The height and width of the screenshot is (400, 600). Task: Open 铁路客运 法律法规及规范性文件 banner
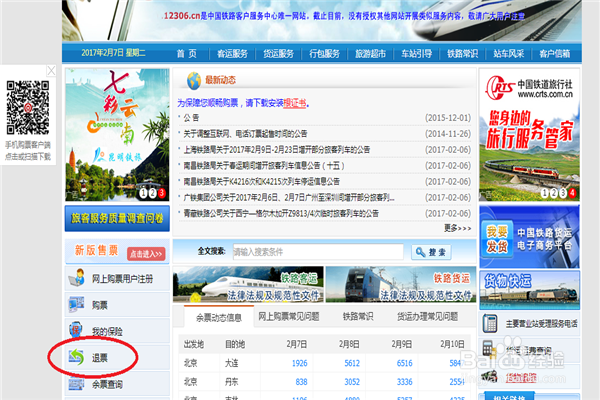pyautogui.click(x=248, y=284)
